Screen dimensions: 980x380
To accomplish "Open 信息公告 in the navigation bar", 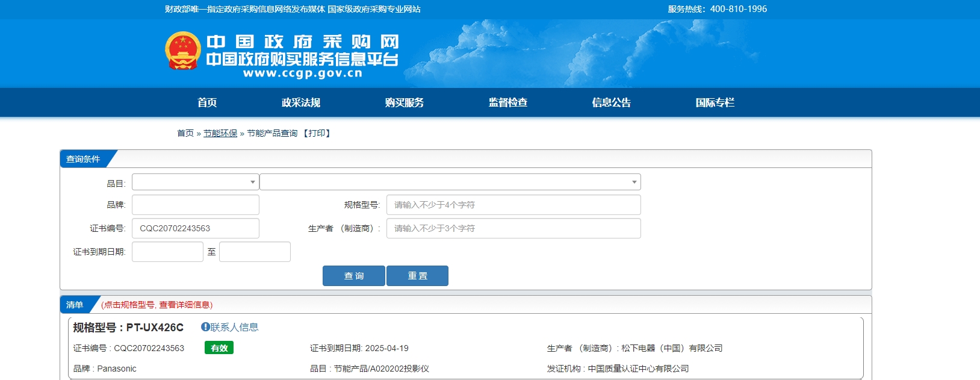I will [612, 102].
